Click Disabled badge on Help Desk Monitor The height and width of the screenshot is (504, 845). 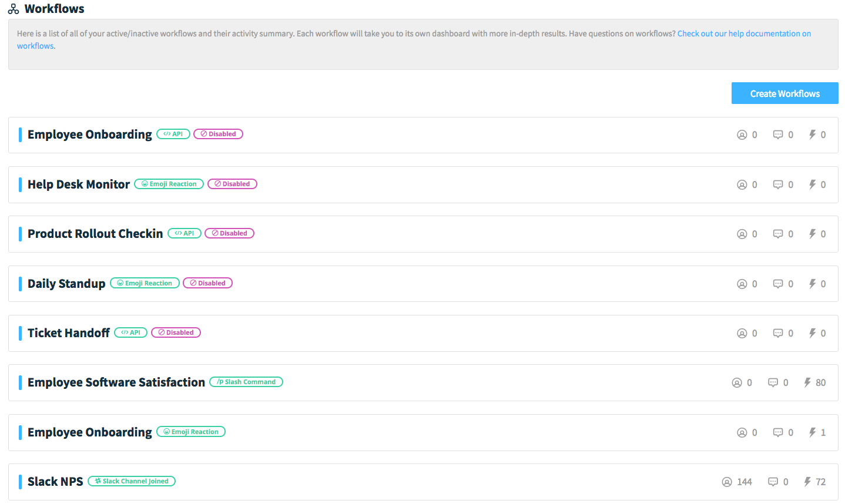pos(232,184)
